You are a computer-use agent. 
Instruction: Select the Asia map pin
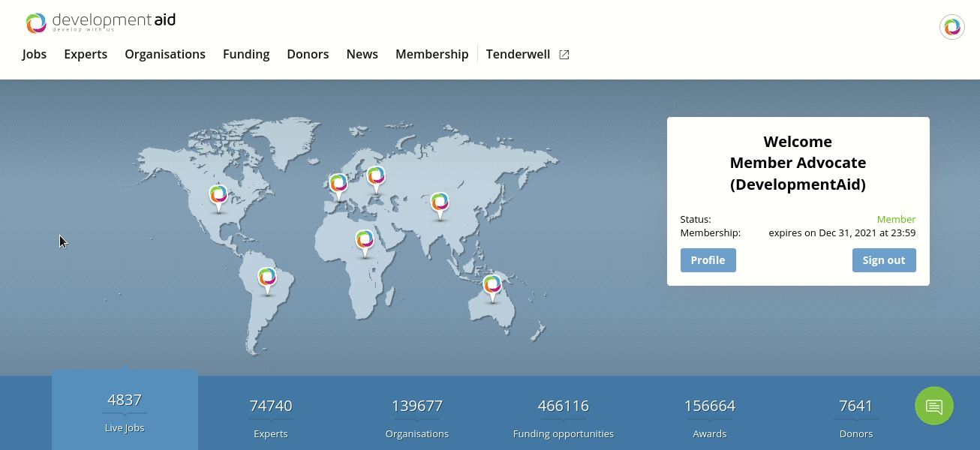[440, 204]
